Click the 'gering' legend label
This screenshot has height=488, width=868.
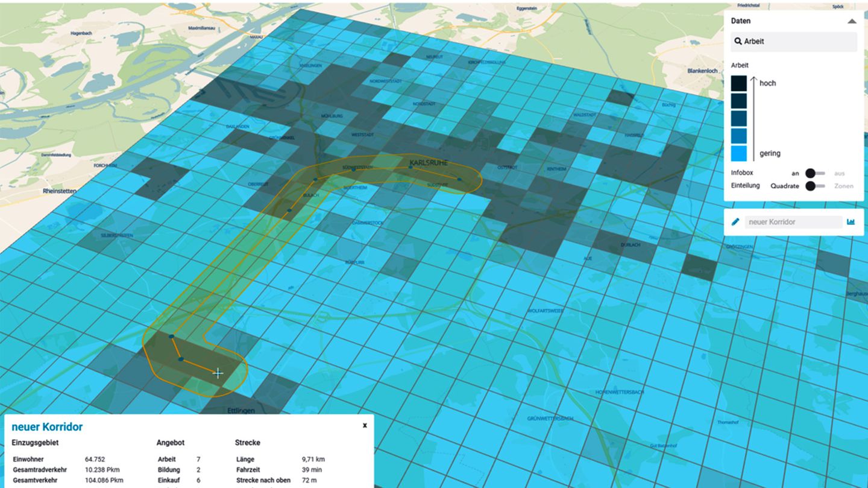click(770, 153)
